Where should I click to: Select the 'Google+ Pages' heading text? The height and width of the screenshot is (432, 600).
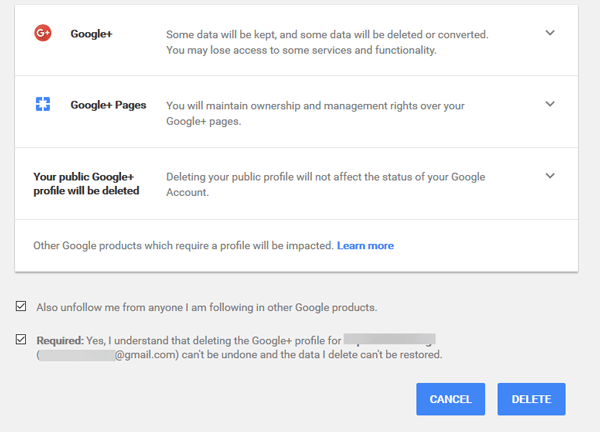pos(108,105)
